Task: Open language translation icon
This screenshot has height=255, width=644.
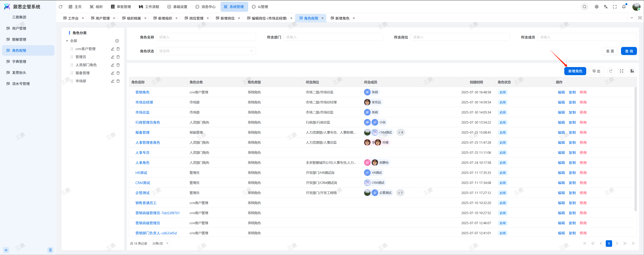Action: (x=606, y=7)
